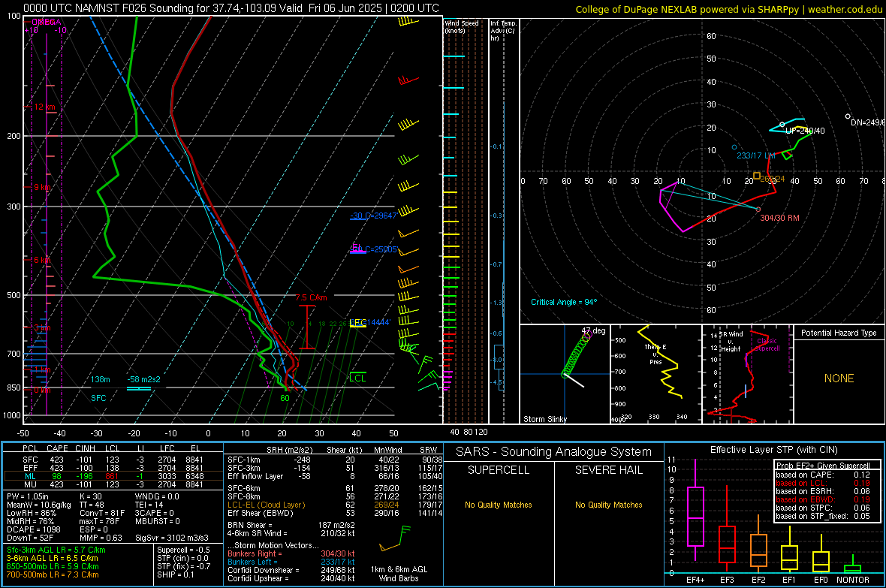886x588 pixels.
Task: Click the SHIP = 0.1 value
Action: tap(175, 574)
